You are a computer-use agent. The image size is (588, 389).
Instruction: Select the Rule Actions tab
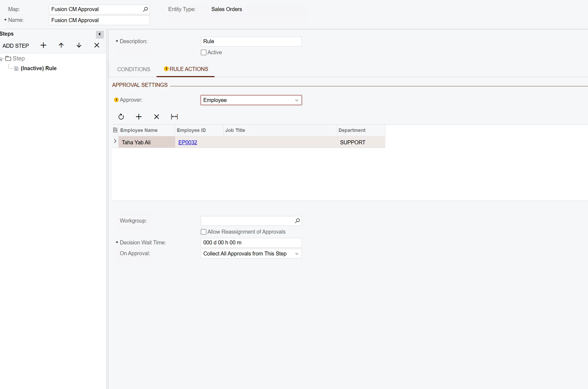click(x=189, y=69)
